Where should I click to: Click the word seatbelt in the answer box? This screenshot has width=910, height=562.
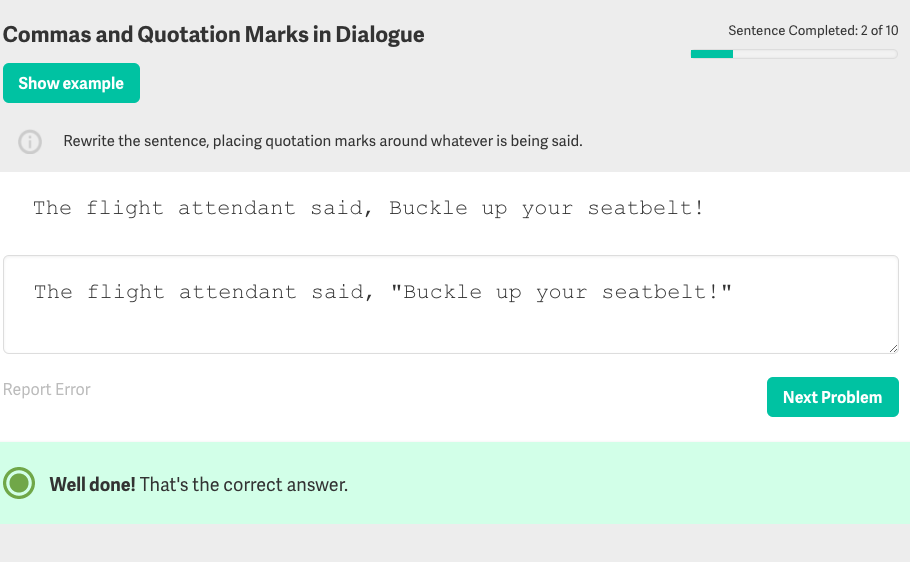coord(655,292)
